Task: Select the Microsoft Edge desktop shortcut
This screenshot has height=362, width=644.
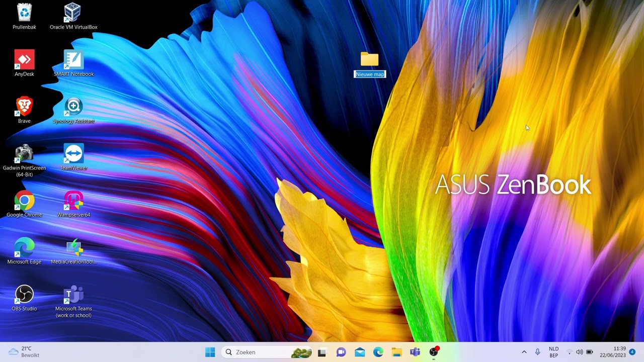Action: [24, 251]
